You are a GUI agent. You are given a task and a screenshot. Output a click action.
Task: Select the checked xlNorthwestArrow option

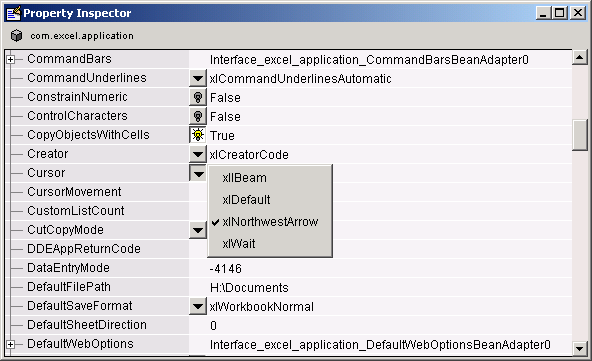coord(270,222)
